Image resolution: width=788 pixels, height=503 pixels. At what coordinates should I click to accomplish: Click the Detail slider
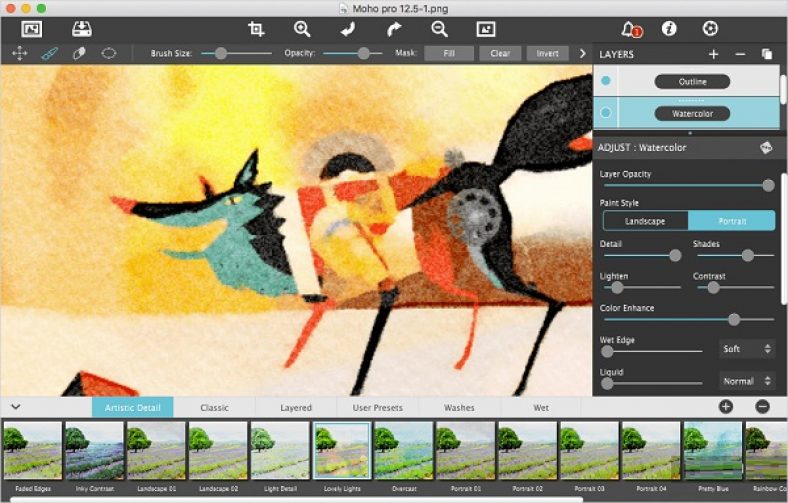pyautogui.click(x=642, y=255)
